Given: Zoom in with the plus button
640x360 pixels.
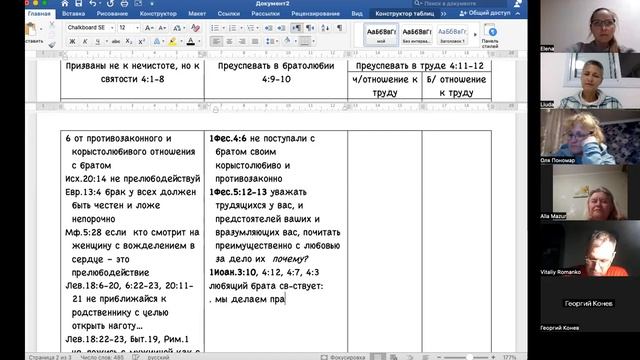Looking at the screenshot, I should (x=493, y=357).
